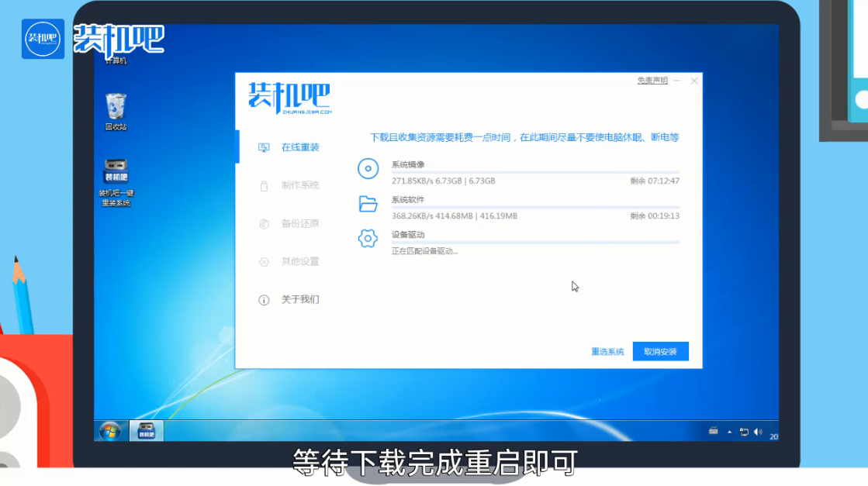Viewport: 868px width, 486px height.
Task: Click the 设备驱动 progress bar
Action: click(x=535, y=242)
